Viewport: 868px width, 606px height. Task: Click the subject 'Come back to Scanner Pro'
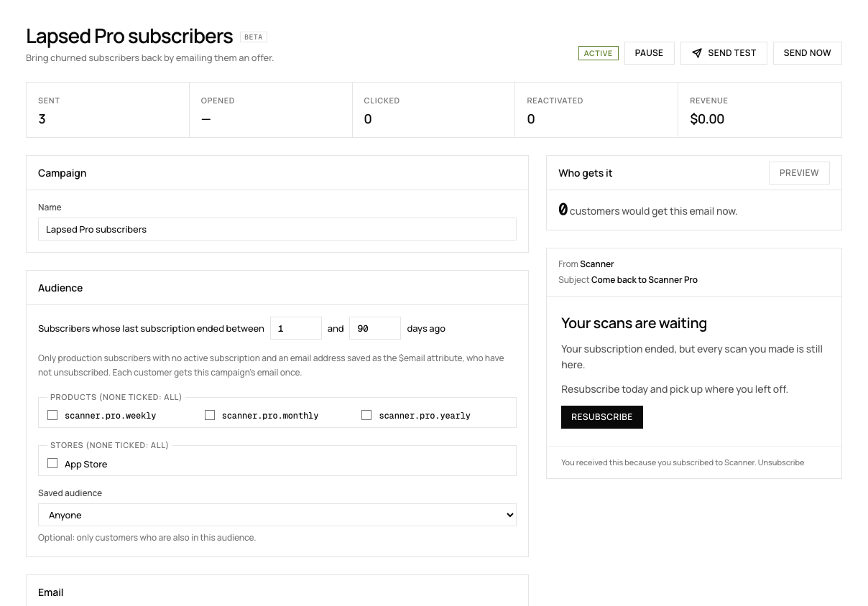tap(645, 280)
